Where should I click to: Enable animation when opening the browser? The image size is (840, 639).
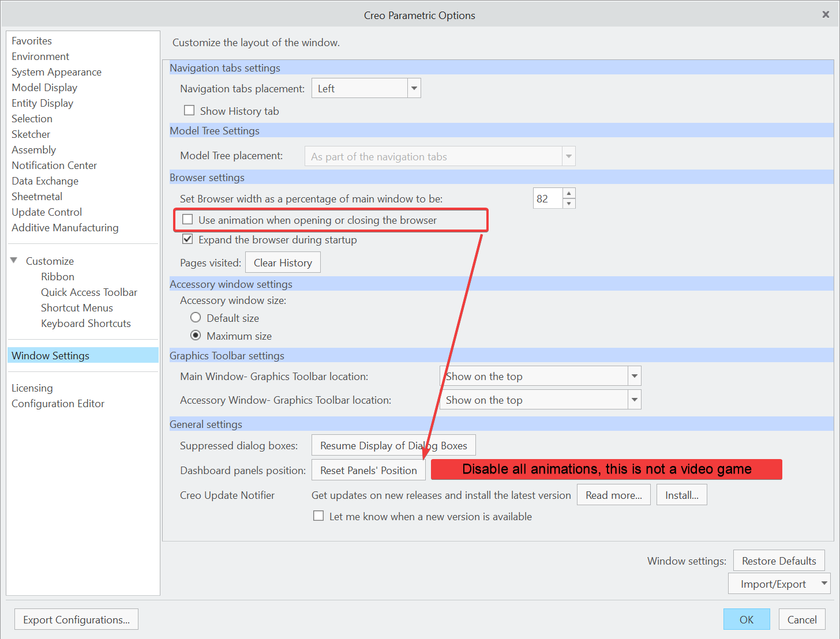tap(189, 220)
